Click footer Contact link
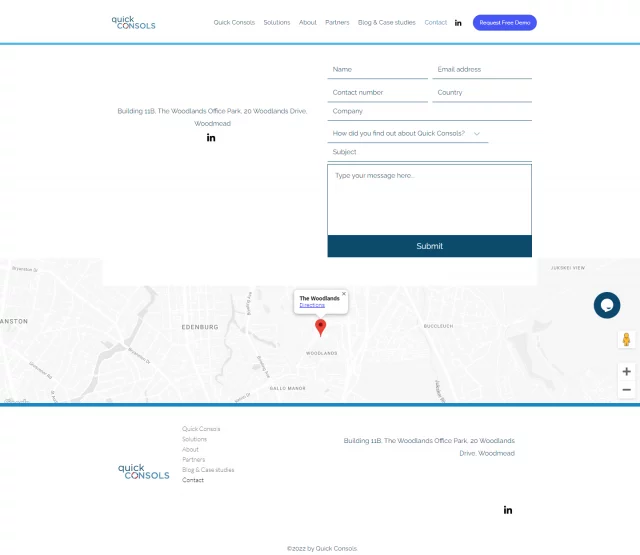The image size is (640, 555). (x=193, y=480)
